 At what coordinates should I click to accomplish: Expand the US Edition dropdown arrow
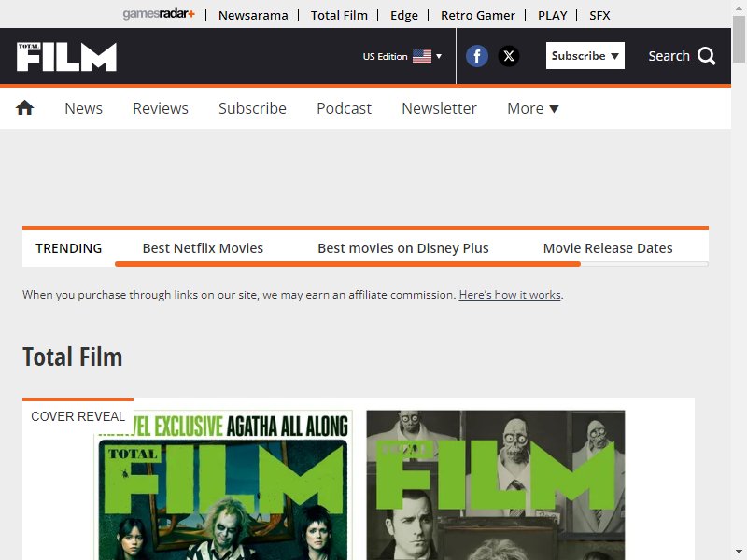click(x=439, y=56)
